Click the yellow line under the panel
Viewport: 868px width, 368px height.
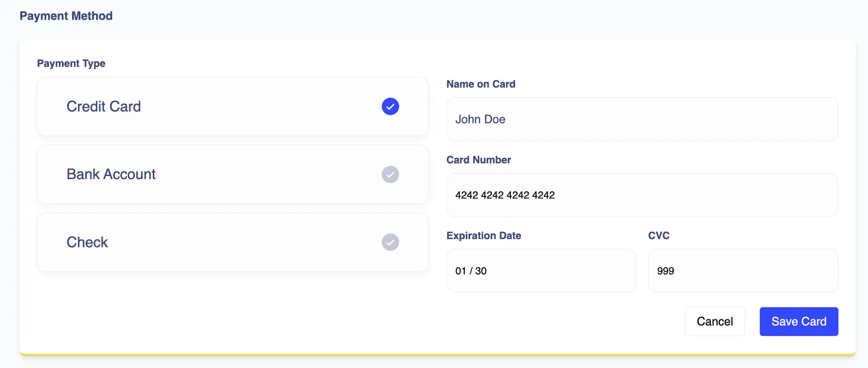(x=437, y=354)
